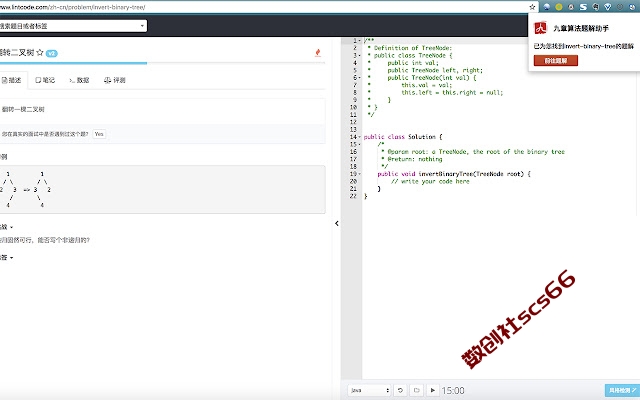640x400 pixels.
Task: Fold constructor block at line 6
Action: 360,78
